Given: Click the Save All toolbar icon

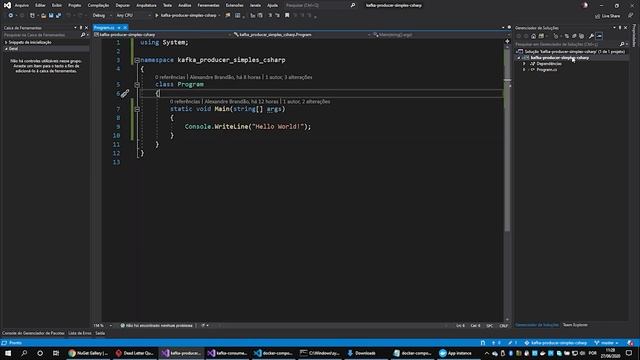Looking at the screenshot, I should [x=58, y=16].
